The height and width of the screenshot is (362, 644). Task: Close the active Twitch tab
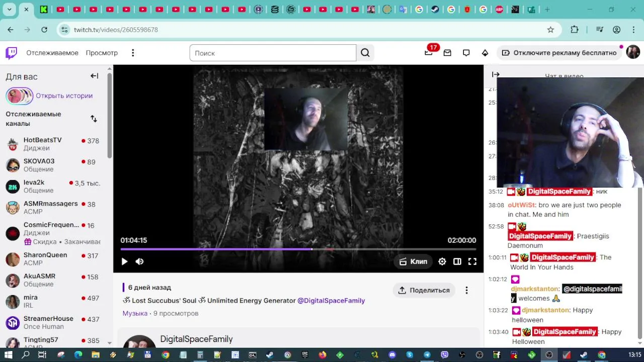tap(26, 9)
